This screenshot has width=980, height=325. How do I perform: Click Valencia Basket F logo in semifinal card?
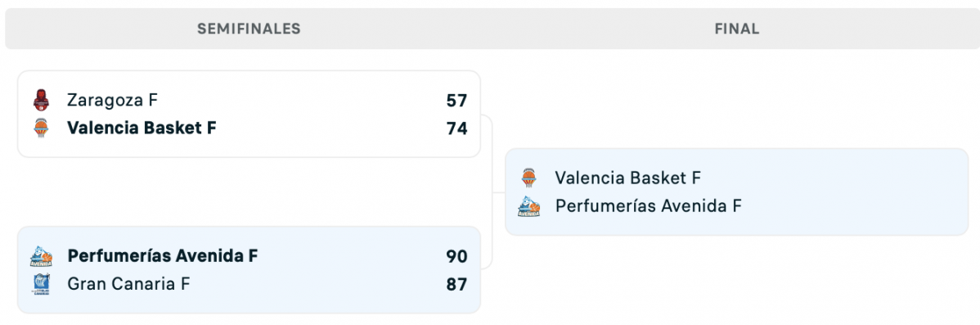tap(41, 129)
